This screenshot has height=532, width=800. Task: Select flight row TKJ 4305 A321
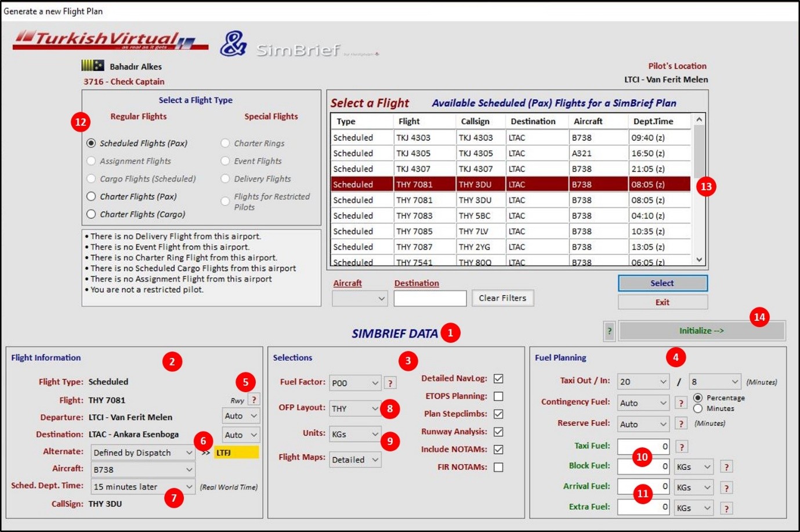coord(511,153)
